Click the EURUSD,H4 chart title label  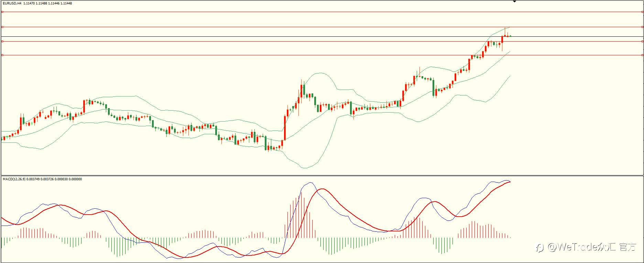12,3
